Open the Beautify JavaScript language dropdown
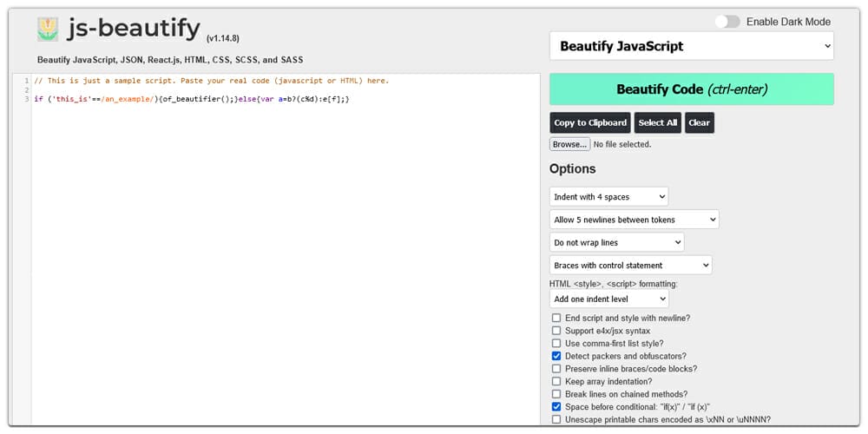Screen dimensions: 868x434 [x=692, y=46]
